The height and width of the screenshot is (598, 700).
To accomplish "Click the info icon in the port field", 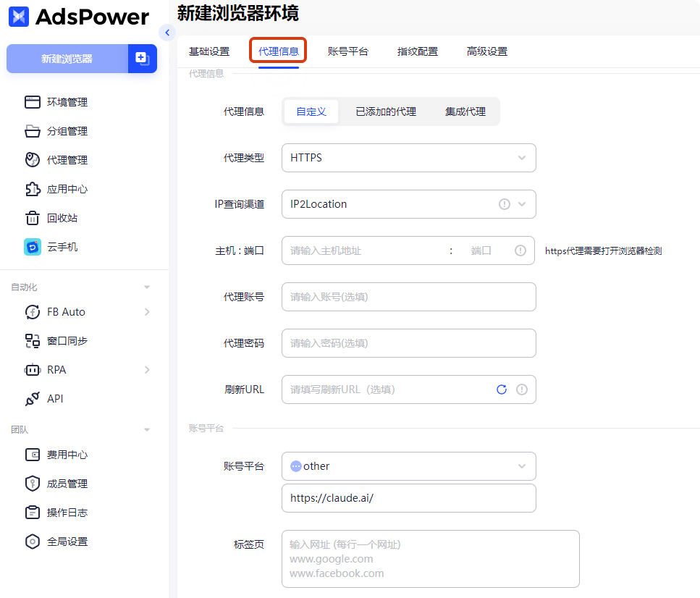I will click(520, 250).
